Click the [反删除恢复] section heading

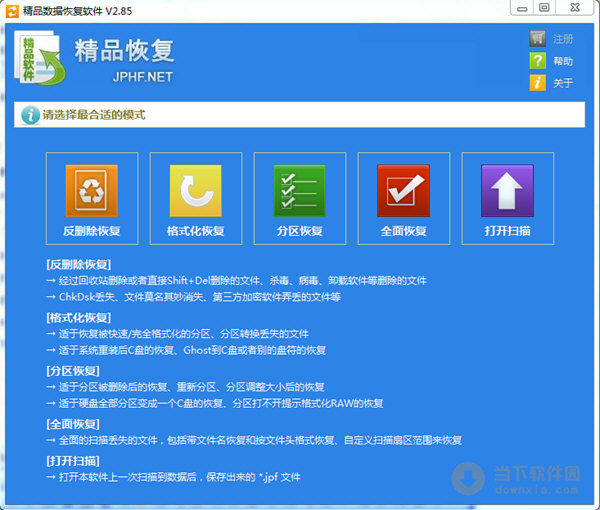click(78, 264)
